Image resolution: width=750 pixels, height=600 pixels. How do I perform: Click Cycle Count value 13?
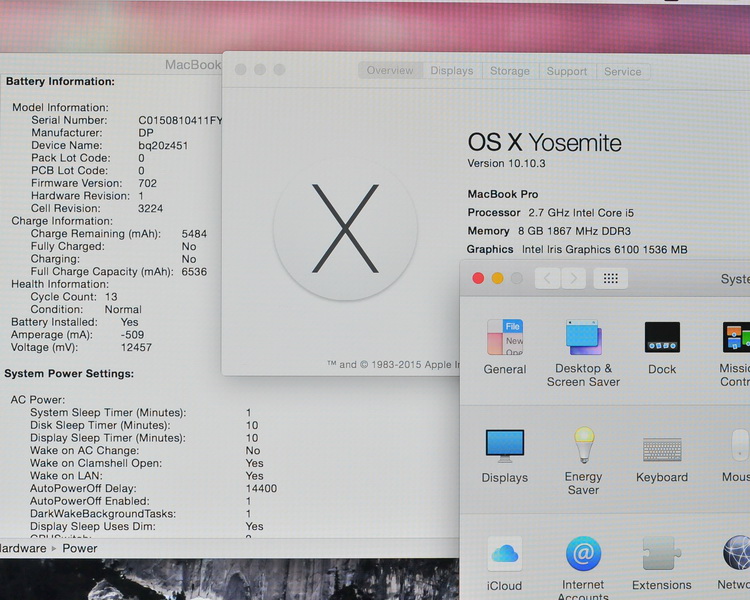point(111,297)
